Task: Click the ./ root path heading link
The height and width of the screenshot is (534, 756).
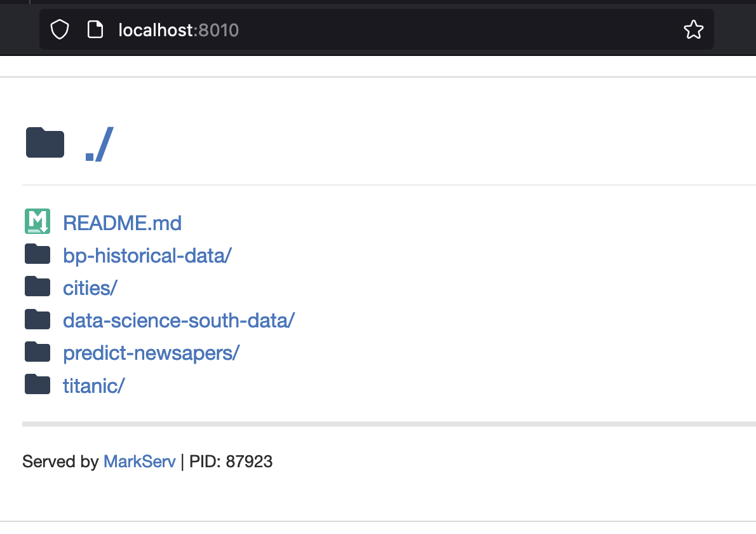Action: (x=98, y=145)
